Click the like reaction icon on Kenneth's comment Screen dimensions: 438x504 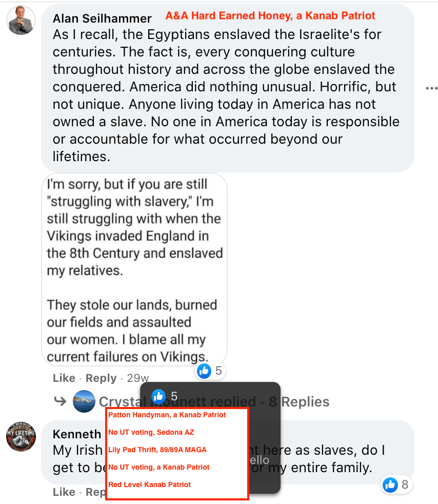click(x=390, y=484)
